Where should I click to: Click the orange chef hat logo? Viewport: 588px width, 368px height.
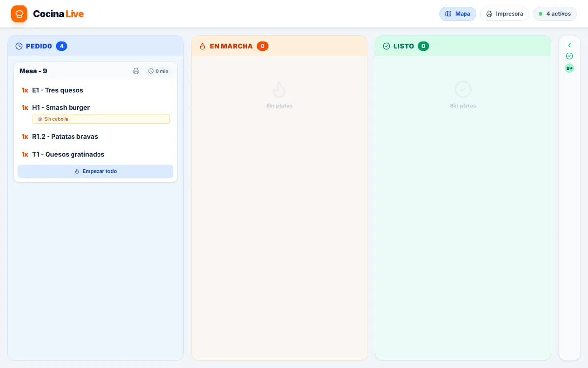[19, 14]
